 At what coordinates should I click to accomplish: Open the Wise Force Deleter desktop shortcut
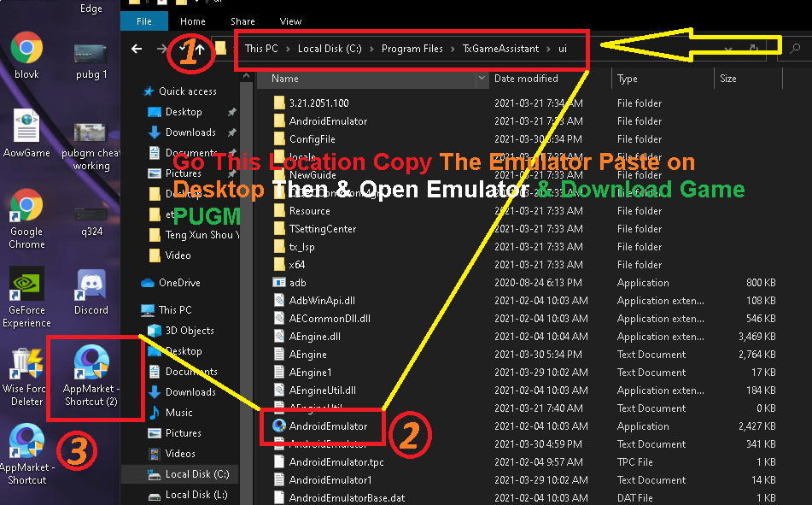[x=26, y=376]
